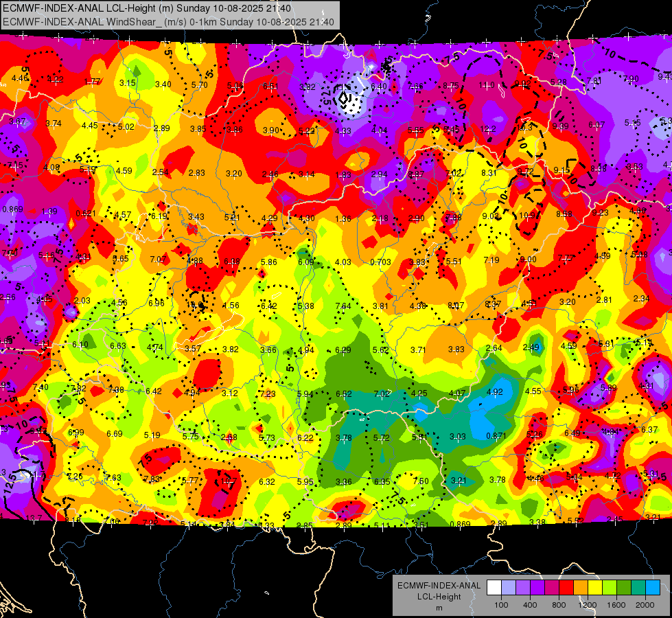Click the orange legend color swatch
672x618 pixels.
[x=581, y=587]
